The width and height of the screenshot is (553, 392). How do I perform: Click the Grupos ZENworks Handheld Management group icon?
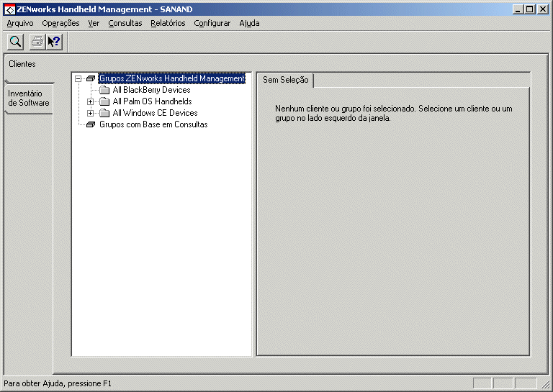coord(91,78)
